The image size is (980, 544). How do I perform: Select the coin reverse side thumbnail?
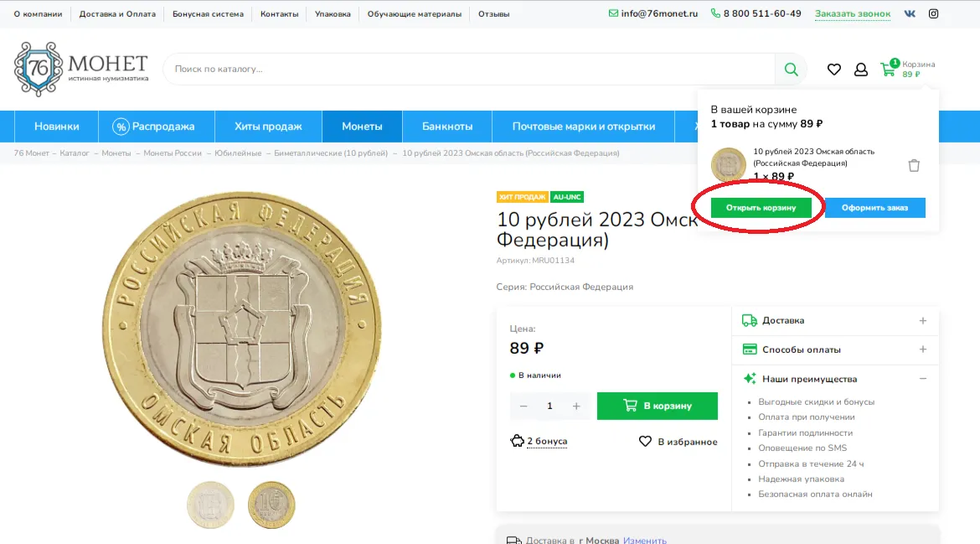(271, 505)
